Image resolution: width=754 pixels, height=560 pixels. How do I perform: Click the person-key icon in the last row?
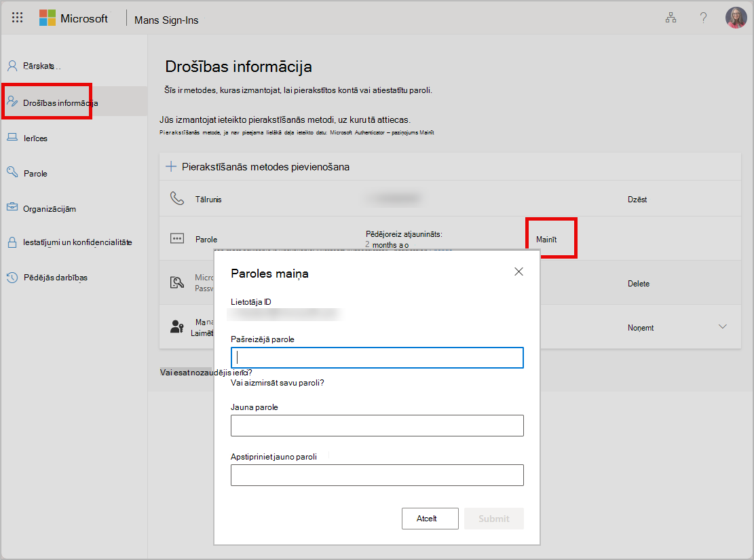177,326
